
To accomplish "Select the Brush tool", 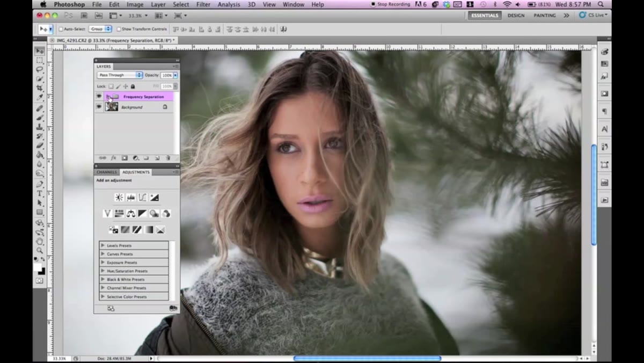I will click(40, 117).
